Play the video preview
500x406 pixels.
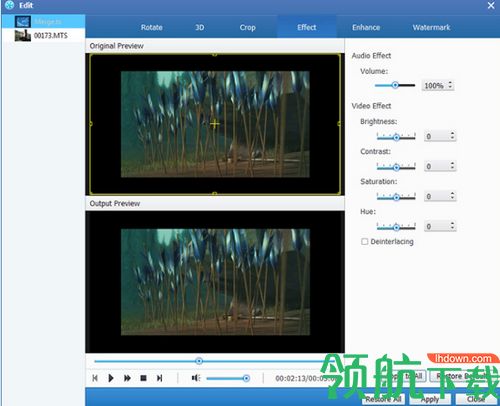[x=111, y=378]
